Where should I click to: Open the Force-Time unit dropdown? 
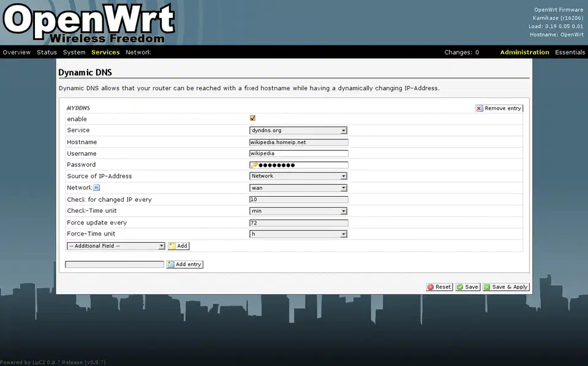pos(298,234)
